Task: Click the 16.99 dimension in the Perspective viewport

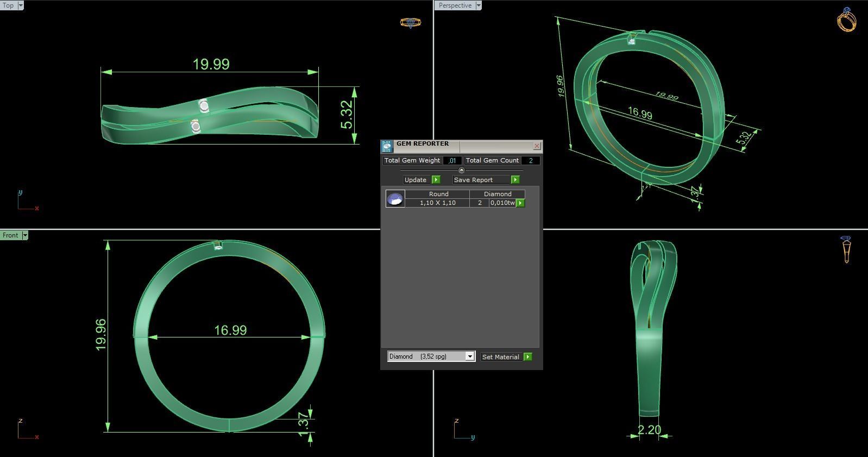Action: (x=640, y=113)
